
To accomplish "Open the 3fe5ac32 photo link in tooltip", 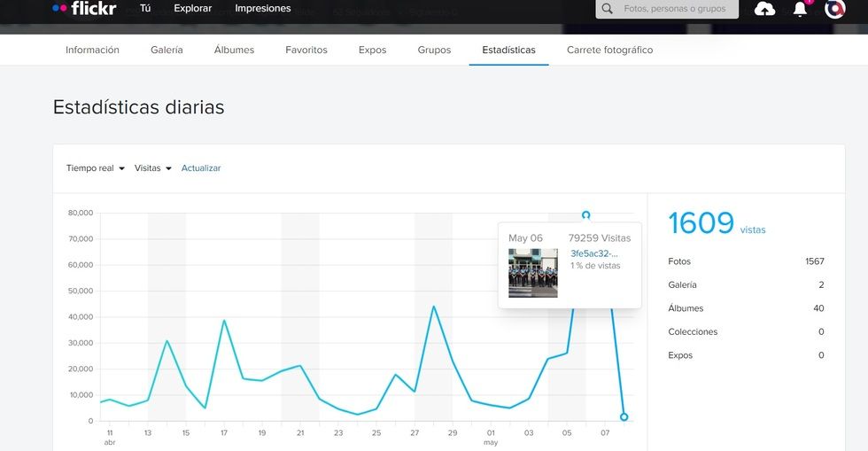I will (594, 253).
